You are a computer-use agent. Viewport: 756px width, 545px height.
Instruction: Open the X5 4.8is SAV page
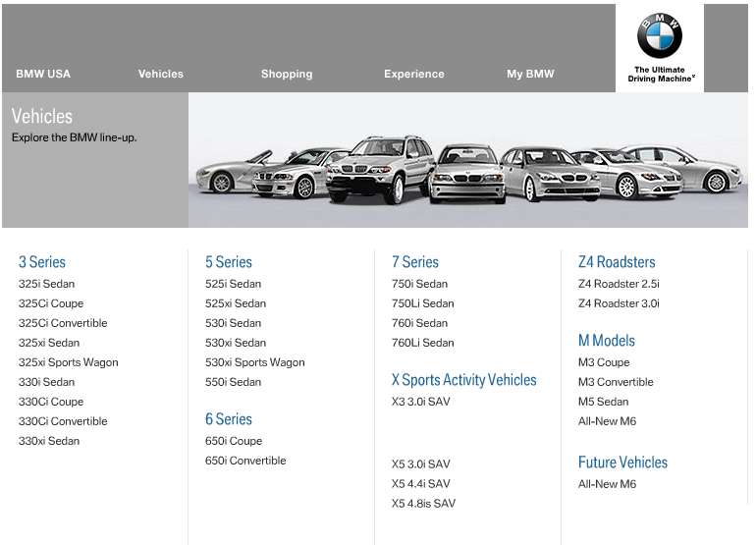tap(423, 503)
